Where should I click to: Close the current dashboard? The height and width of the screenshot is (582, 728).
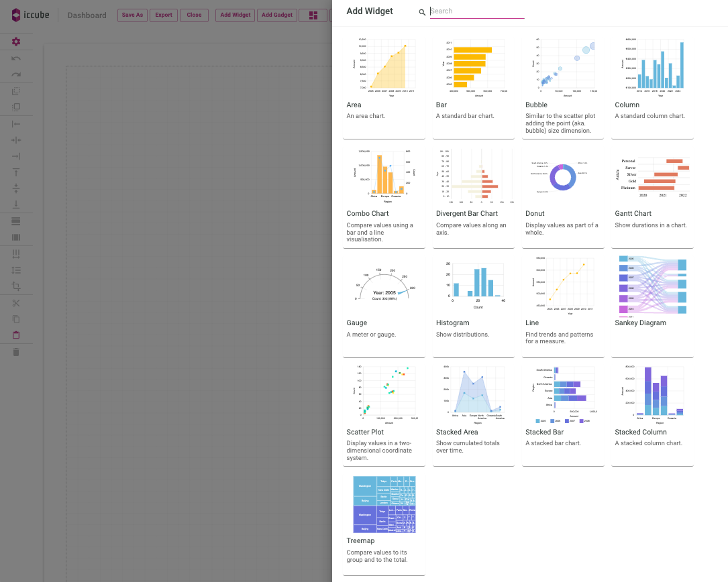click(194, 15)
